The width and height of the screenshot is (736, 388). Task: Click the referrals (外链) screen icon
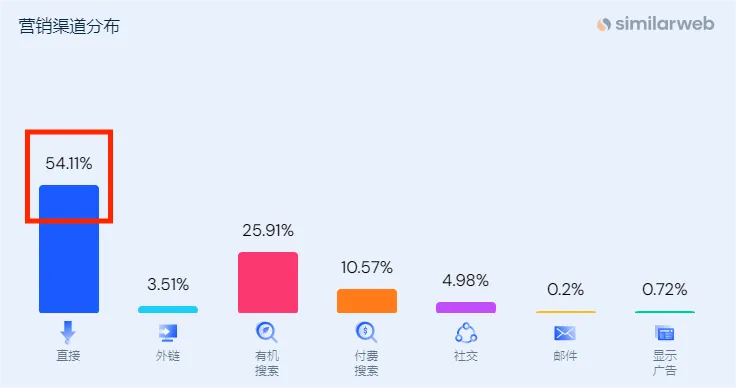tap(168, 333)
